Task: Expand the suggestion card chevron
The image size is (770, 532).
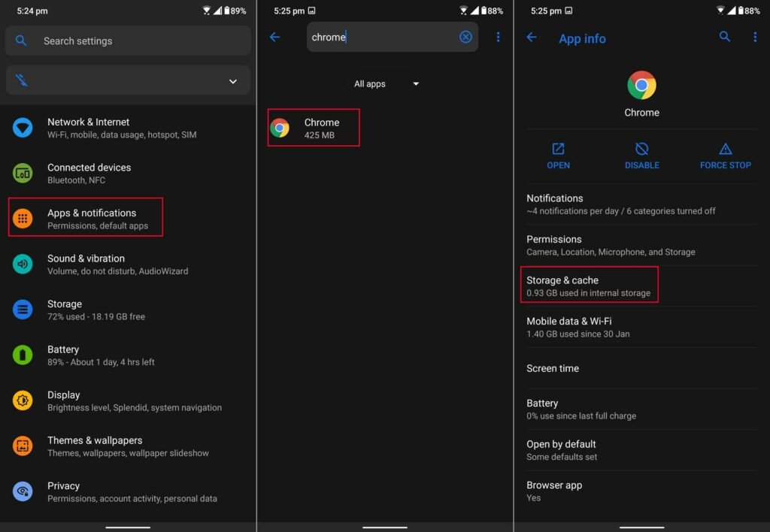Action: pyautogui.click(x=233, y=81)
